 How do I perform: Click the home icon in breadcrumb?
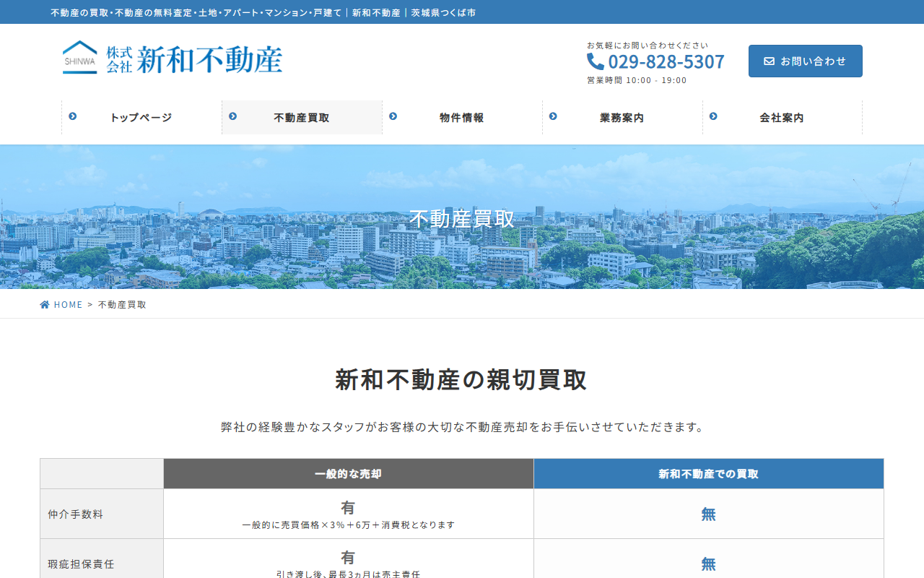[45, 304]
